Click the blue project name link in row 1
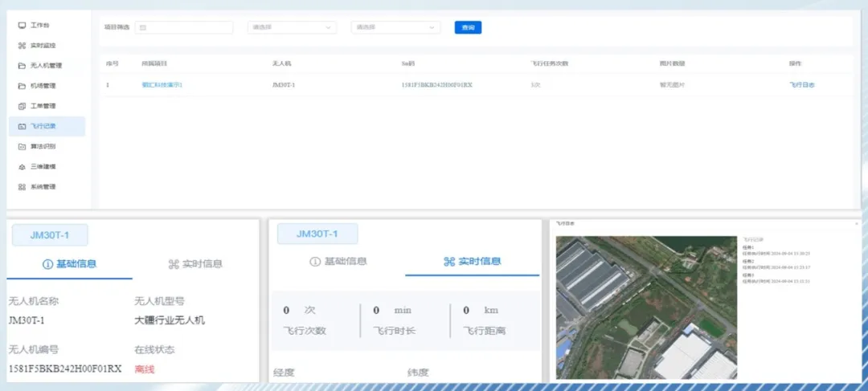This screenshot has height=391, width=868. 162,84
